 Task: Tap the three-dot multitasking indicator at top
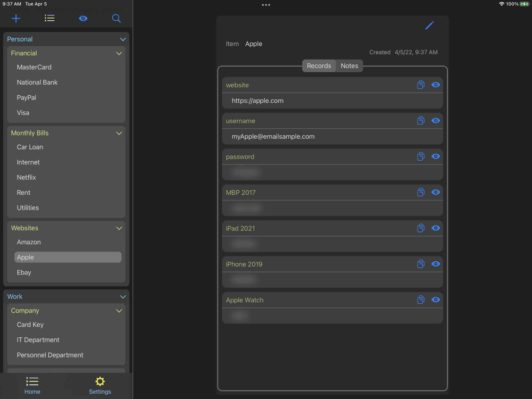pyautogui.click(x=266, y=5)
